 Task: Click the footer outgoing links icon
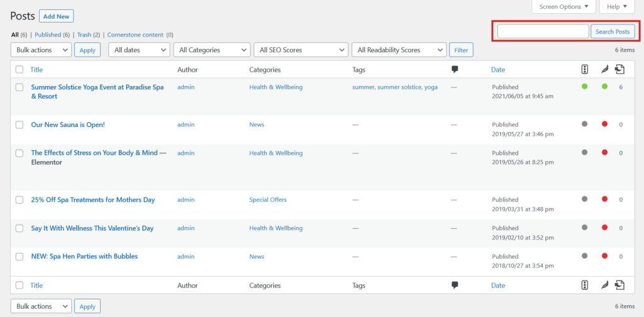tap(619, 285)
